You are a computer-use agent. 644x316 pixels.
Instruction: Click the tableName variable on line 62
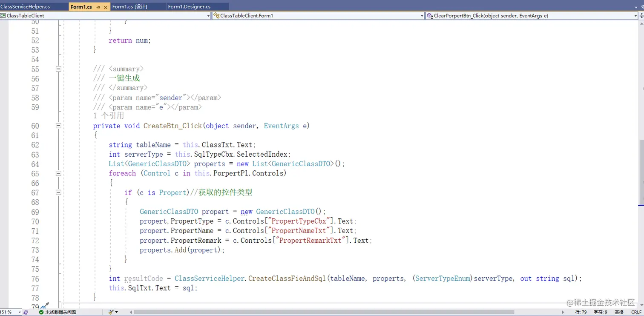pos(153,145)
